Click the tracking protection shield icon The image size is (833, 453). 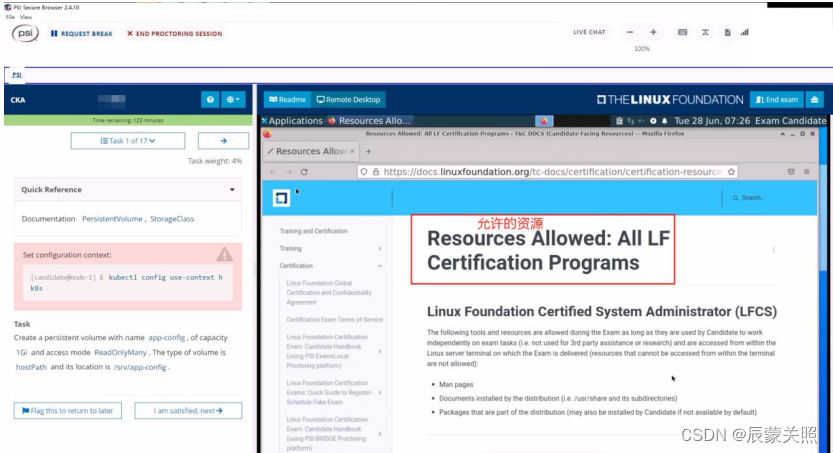click(363, 172)
